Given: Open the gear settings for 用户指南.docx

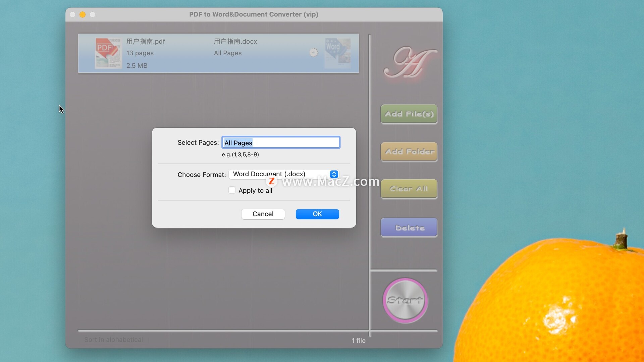Looking at the screenshot, I should (x=314, y=53).
